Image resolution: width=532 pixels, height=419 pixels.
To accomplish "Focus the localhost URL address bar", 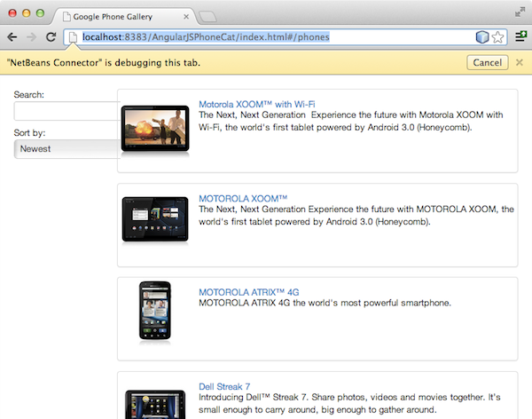I will click(x=266, y=37).
